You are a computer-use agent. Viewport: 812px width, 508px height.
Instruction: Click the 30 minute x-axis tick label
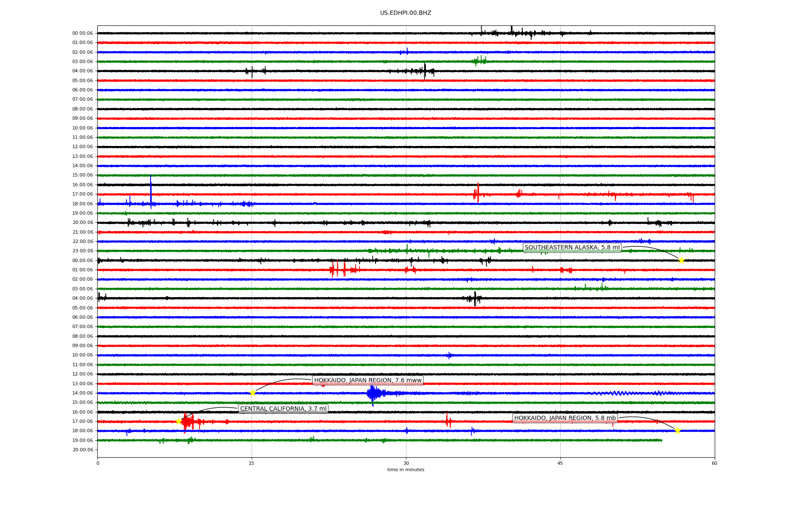tap(406, 463)
